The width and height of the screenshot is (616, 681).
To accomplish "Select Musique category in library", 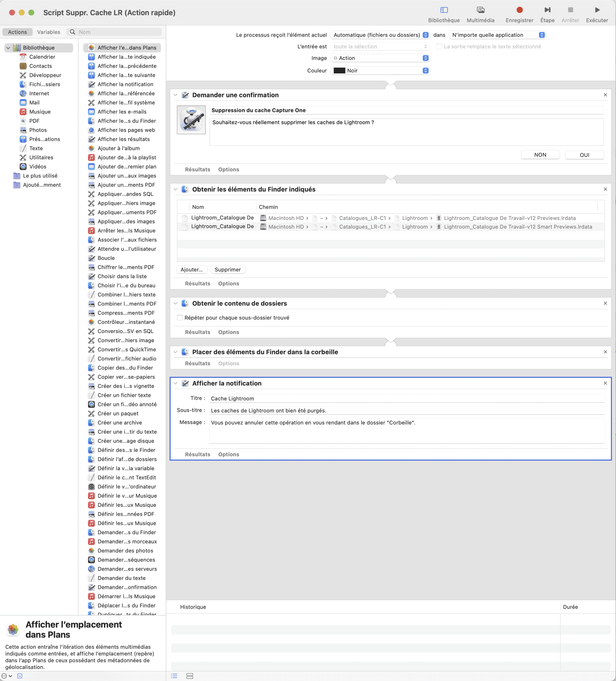I will [x=40, y=112].
